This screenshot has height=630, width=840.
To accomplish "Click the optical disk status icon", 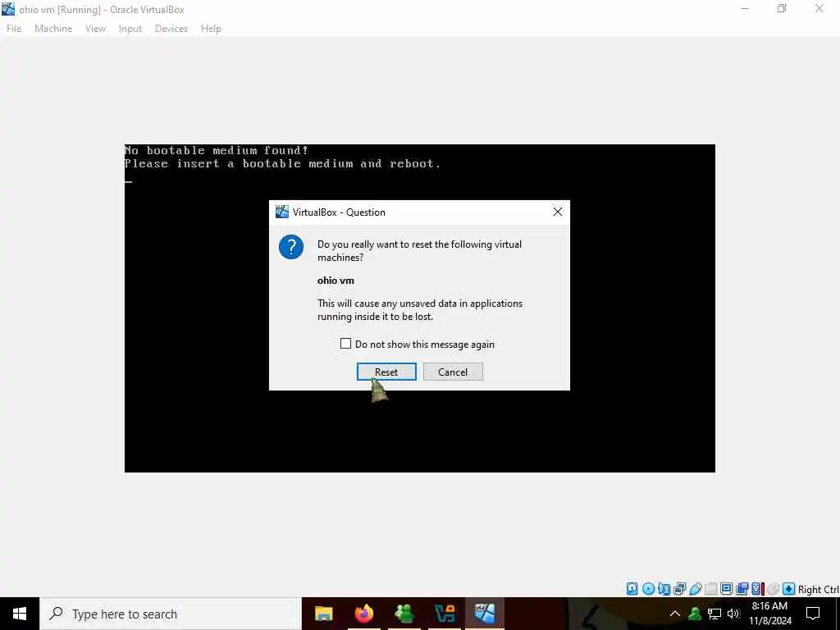I will click(648, 589).
